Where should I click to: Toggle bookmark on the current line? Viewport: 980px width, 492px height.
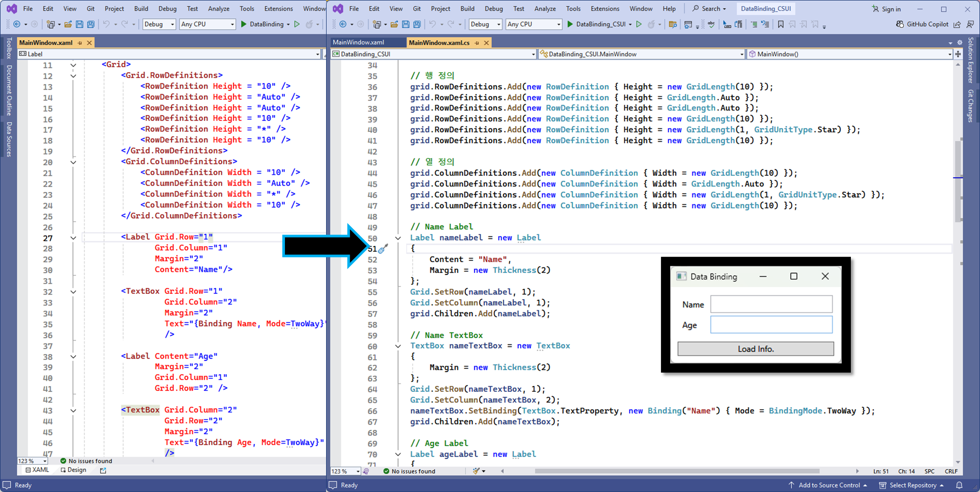(x=780, y=24)
